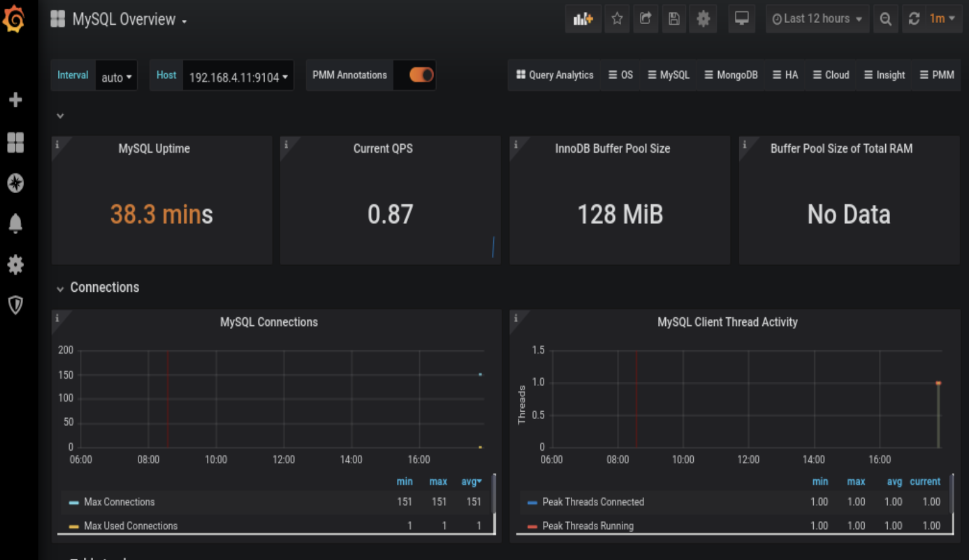
Task: Open the Grafana home logo
Action: (14, 19)
